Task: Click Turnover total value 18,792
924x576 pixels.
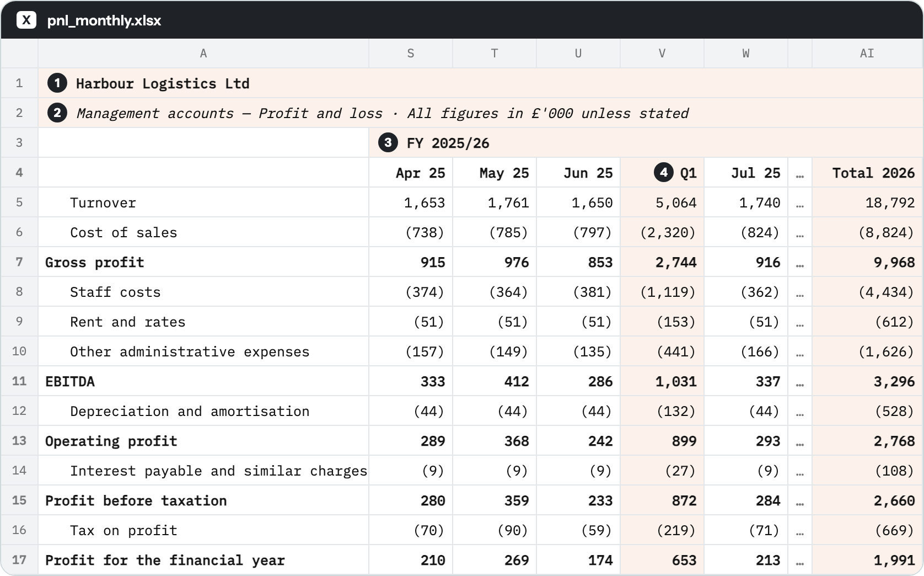Action: click(890, 203)
